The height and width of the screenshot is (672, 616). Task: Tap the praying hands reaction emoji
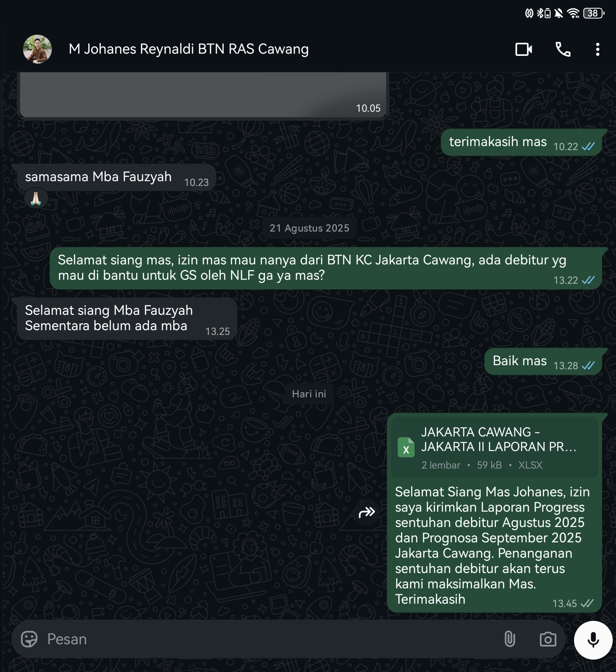tap(36, 199)
